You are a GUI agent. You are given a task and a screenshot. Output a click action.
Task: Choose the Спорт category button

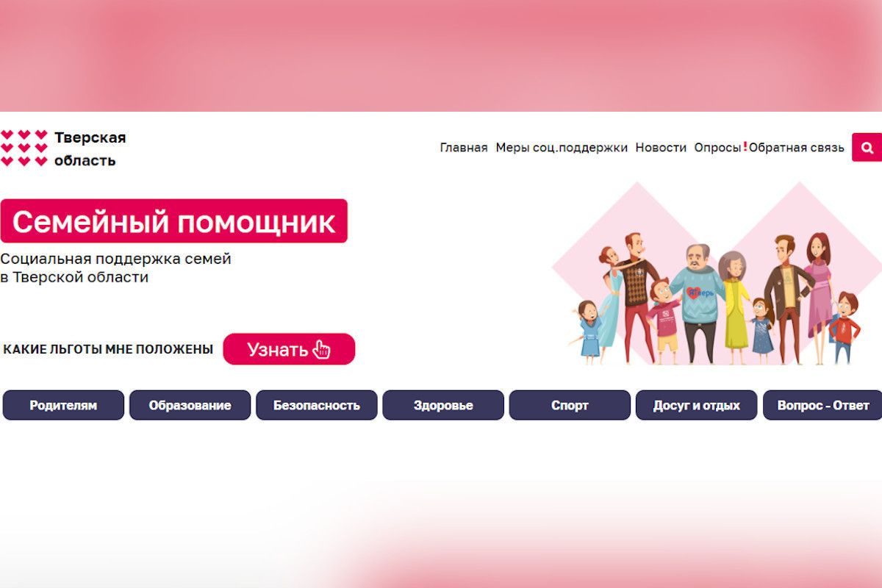(x=570, y=405)
